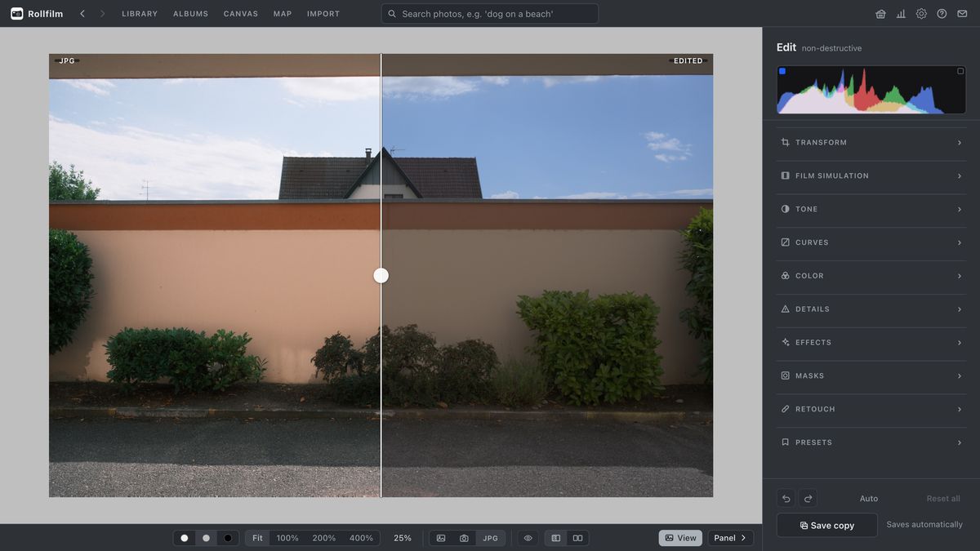Click the Film Simulation film strip icon
This screenshot has height=551, width=980.
[x=785, y=176]
